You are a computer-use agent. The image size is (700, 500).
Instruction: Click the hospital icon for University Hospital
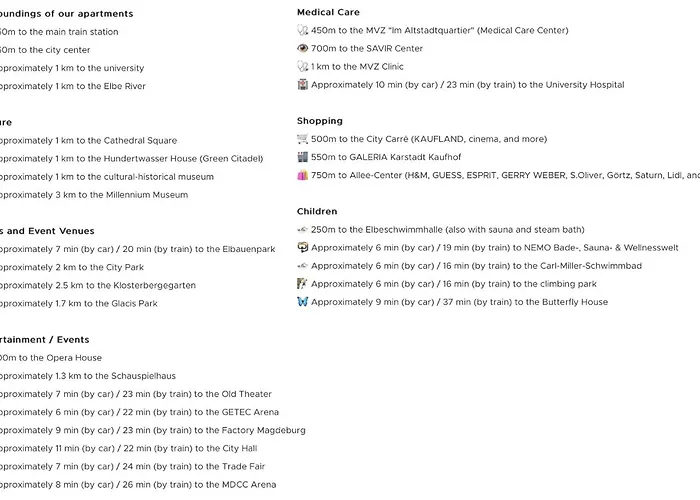point(303,85)
